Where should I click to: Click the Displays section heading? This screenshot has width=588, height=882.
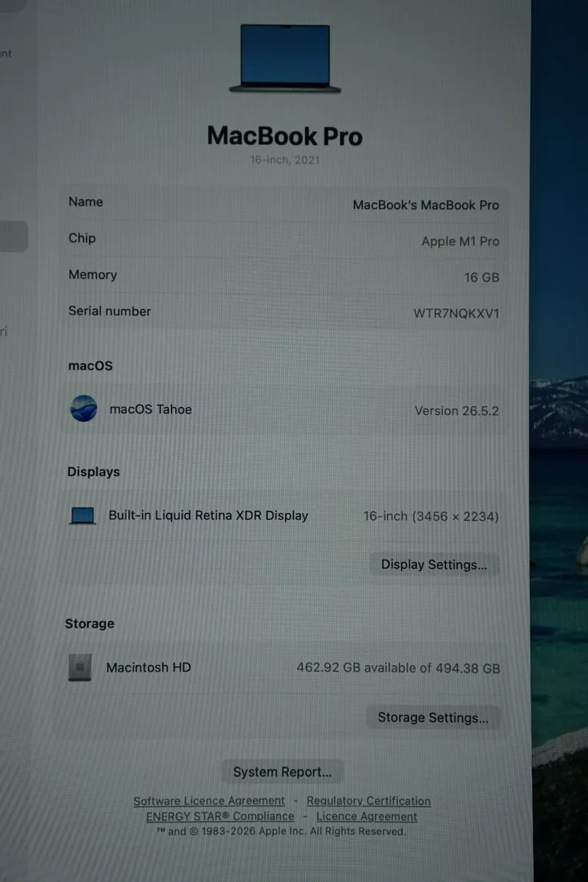point(93,472)
